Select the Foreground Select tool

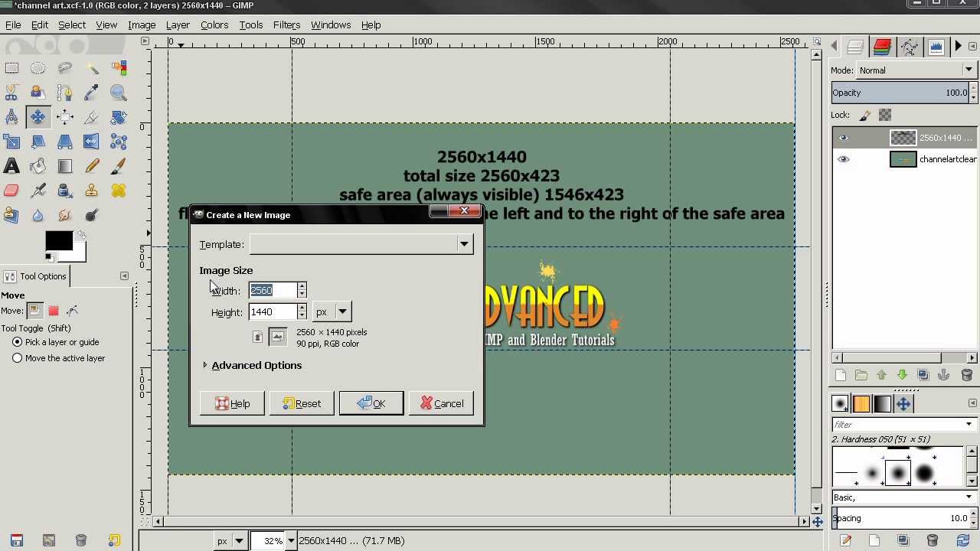38,93
